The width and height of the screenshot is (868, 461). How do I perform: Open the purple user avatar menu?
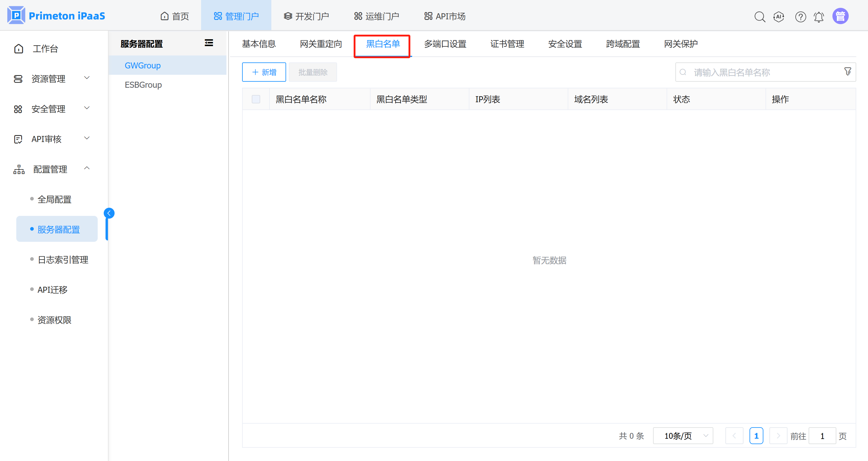point(840,16)
